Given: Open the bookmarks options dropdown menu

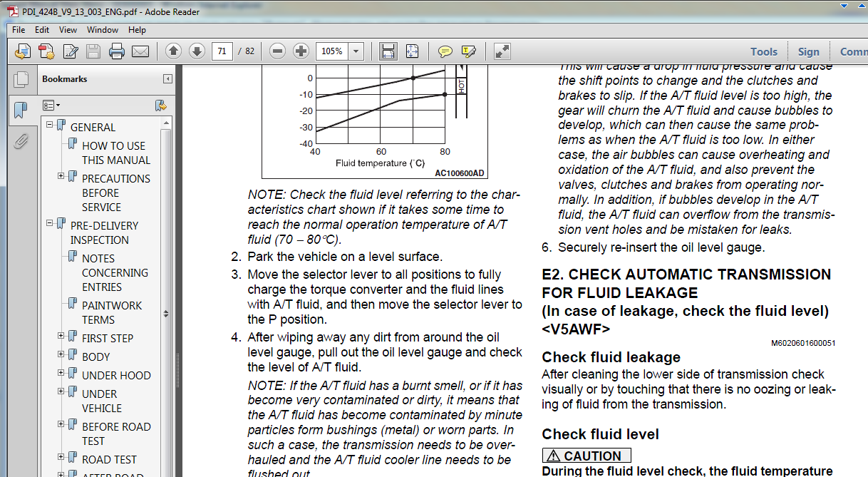Looking at the screenshot, I should pyautogui.click(x=51, y=106).
